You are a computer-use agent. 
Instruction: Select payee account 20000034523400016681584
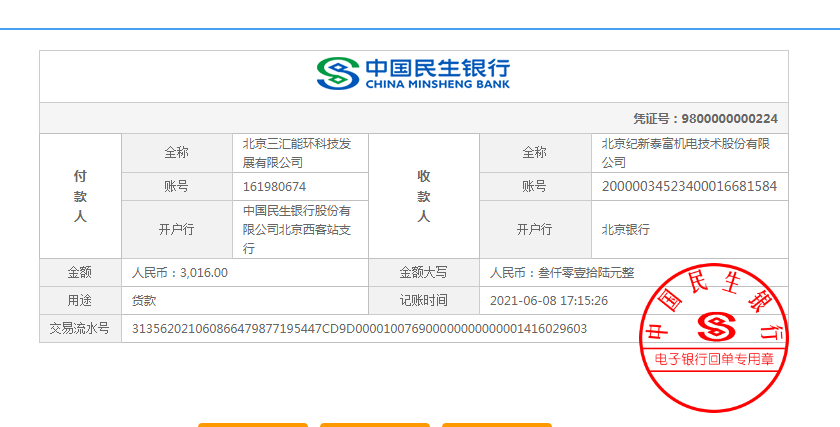(689, 186)
